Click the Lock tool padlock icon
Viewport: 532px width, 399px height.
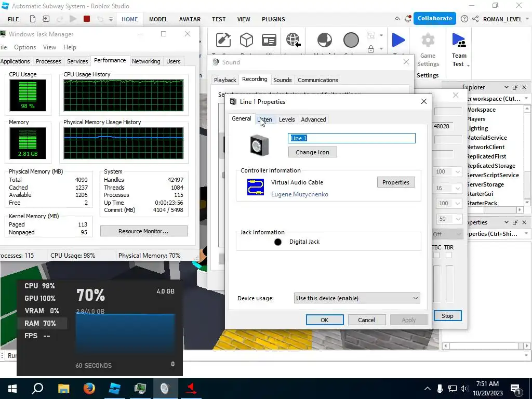pyautogui.click(x=371, y=49)
